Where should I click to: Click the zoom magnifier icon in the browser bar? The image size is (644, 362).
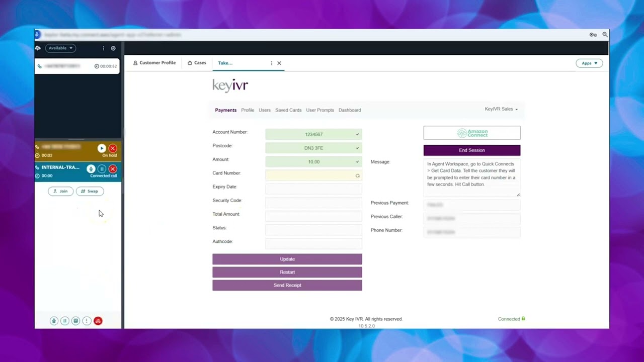pos(605,35)
